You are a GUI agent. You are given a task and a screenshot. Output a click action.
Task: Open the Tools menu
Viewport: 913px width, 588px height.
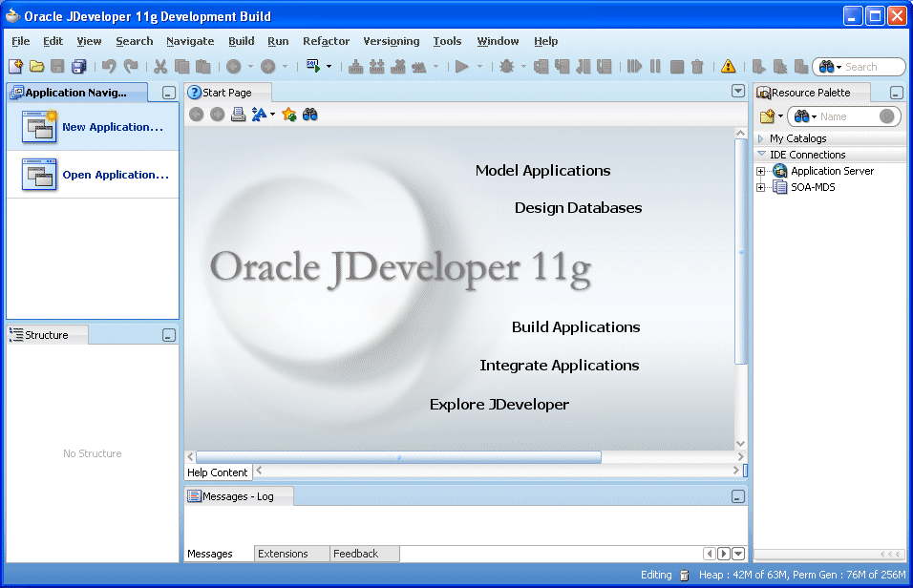(x=447, y=41)
